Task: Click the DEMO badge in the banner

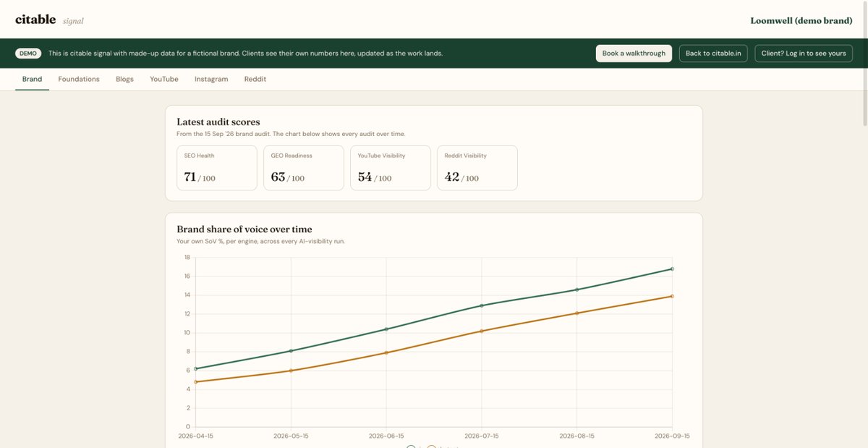Action: point(28,54)
